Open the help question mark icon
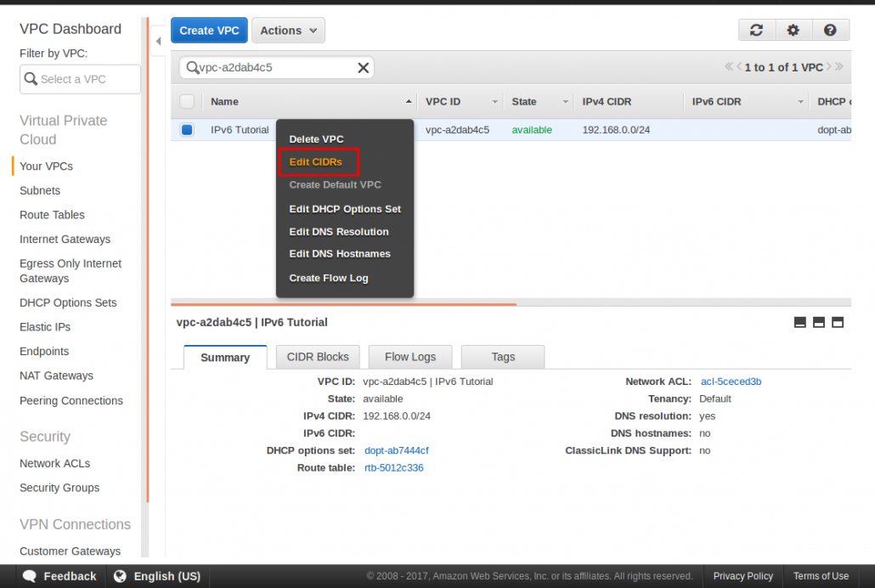The image size is (875, 588). click(830, 30)
